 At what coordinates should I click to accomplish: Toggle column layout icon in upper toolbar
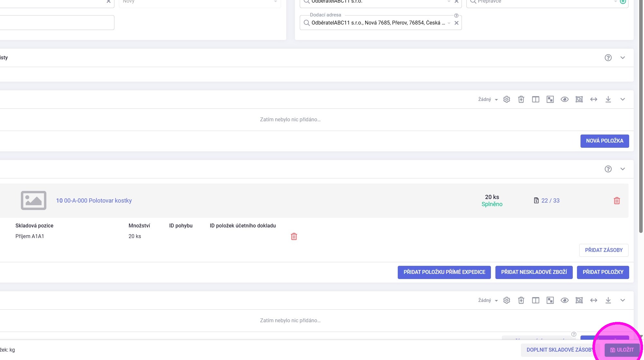pyautogui.click(x=536, y=99)
